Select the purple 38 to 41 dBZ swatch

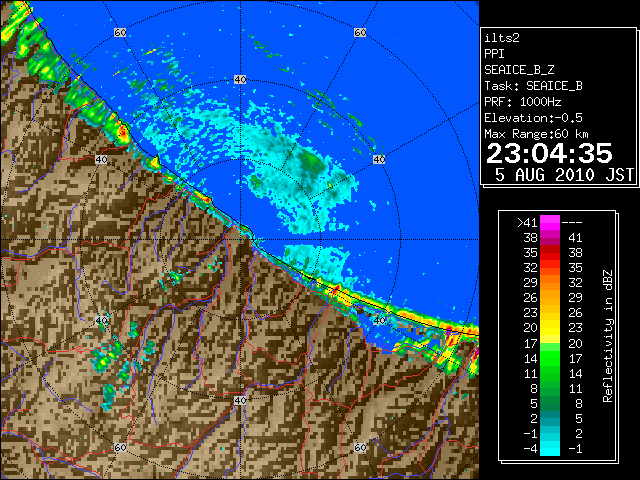click(x=550, y=238)
